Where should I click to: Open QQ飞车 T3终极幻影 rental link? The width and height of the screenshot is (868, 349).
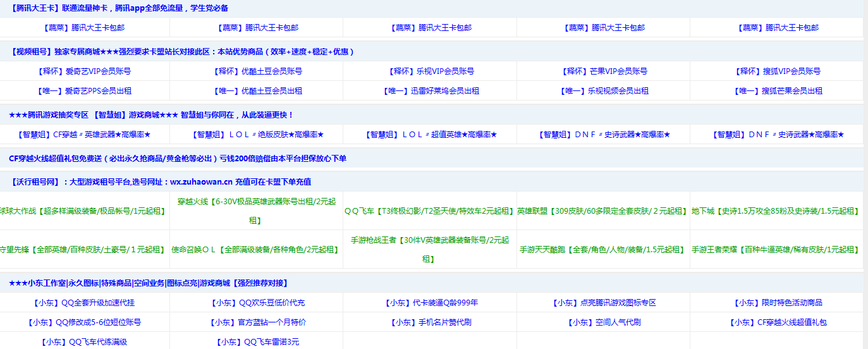(429, 211)
